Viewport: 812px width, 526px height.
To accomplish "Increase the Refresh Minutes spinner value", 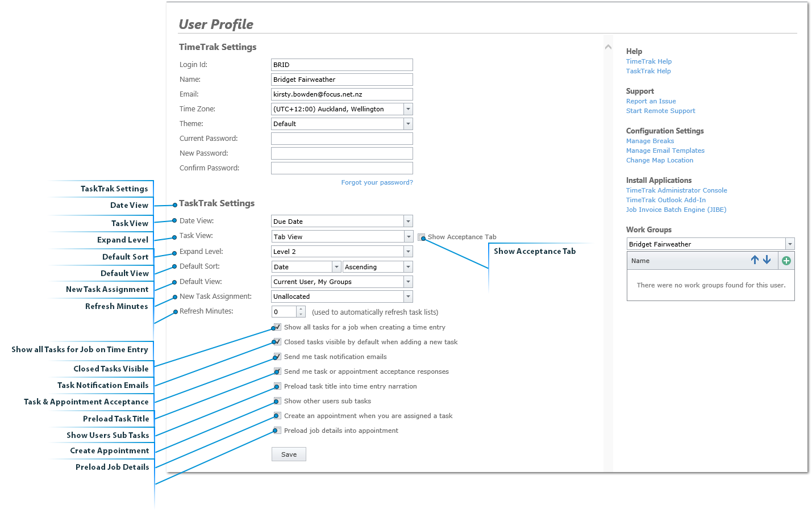I will point(301,309).
